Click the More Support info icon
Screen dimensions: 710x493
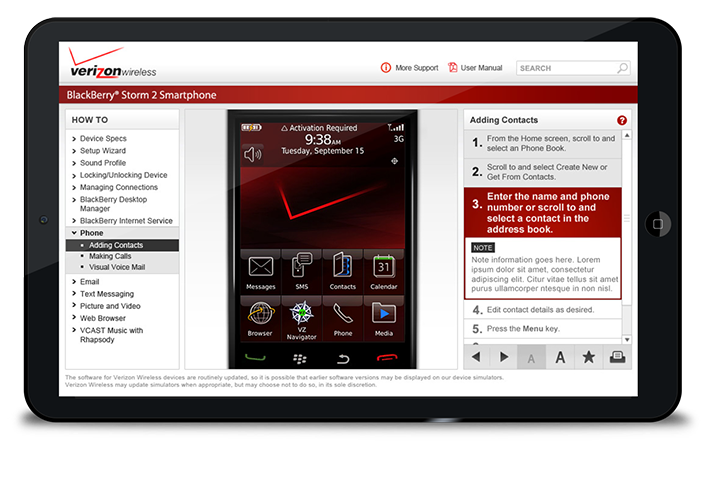click(386, 68)
